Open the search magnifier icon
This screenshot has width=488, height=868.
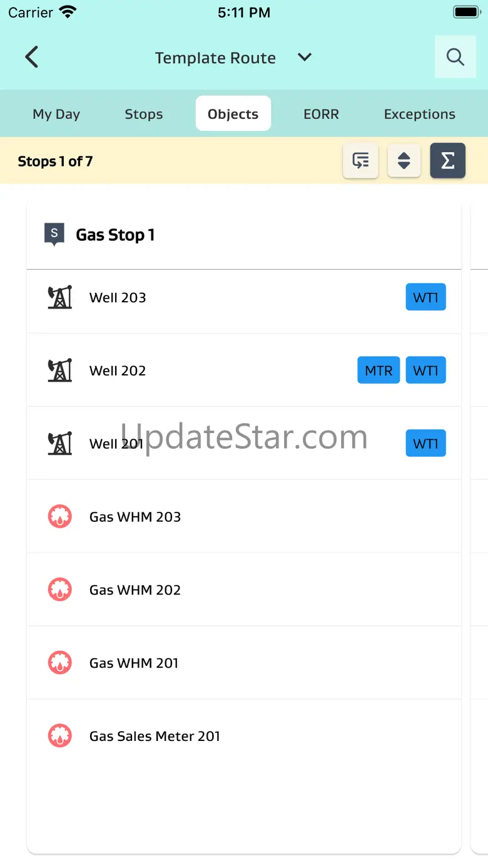455,58
